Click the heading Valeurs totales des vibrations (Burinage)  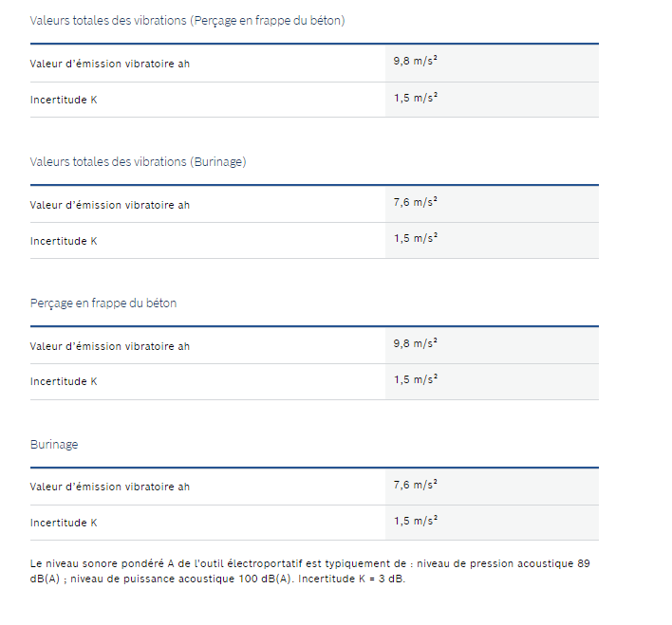click(138, 162)
